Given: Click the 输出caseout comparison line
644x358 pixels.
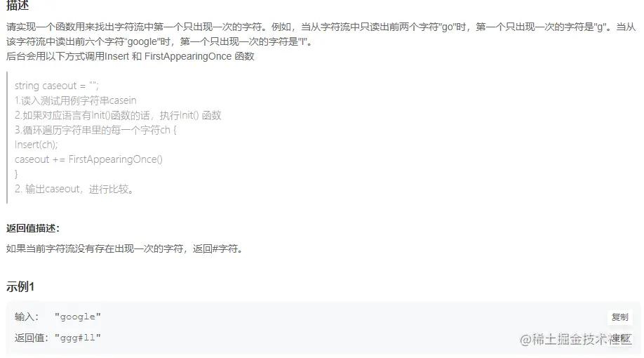Looking at the screenshot, I should click(x=75, y=189).
